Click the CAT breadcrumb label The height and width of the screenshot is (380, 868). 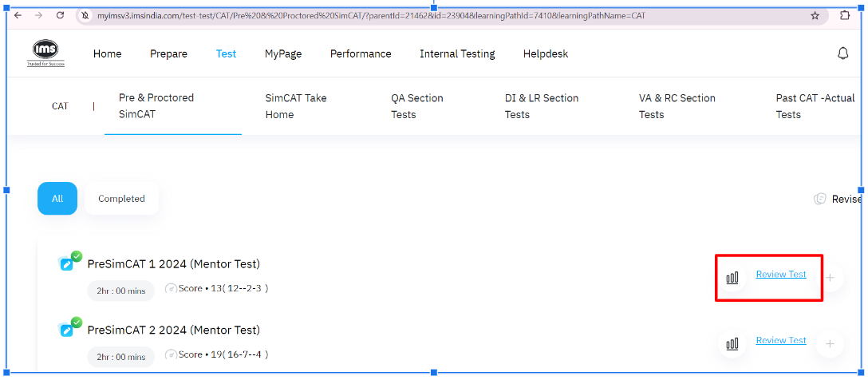pyautogui.click(x=60, y=106)
